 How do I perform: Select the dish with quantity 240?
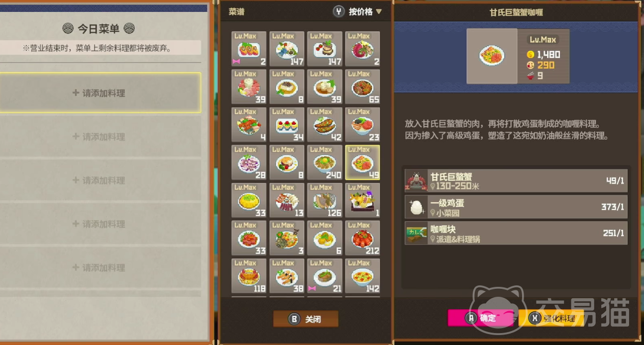324,162
